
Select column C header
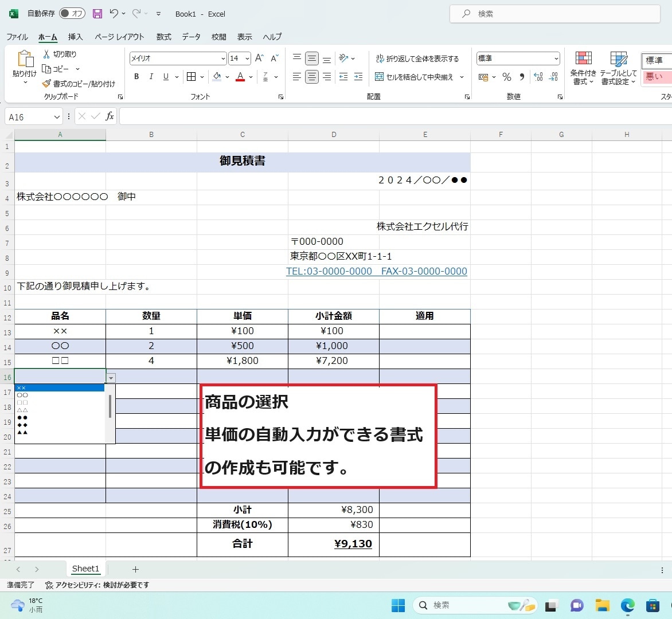click(243, 135)
